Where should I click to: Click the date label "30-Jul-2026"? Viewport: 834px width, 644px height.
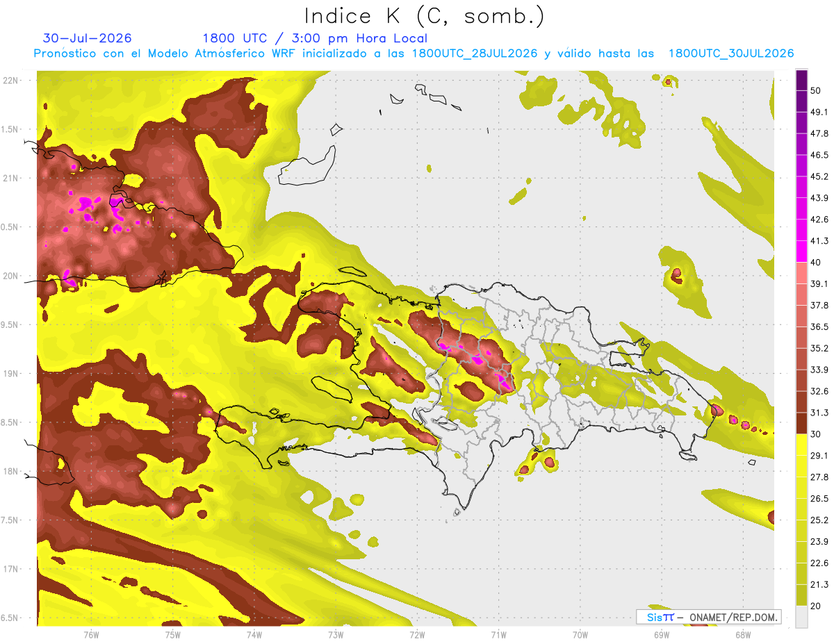(x=88, y=38)
